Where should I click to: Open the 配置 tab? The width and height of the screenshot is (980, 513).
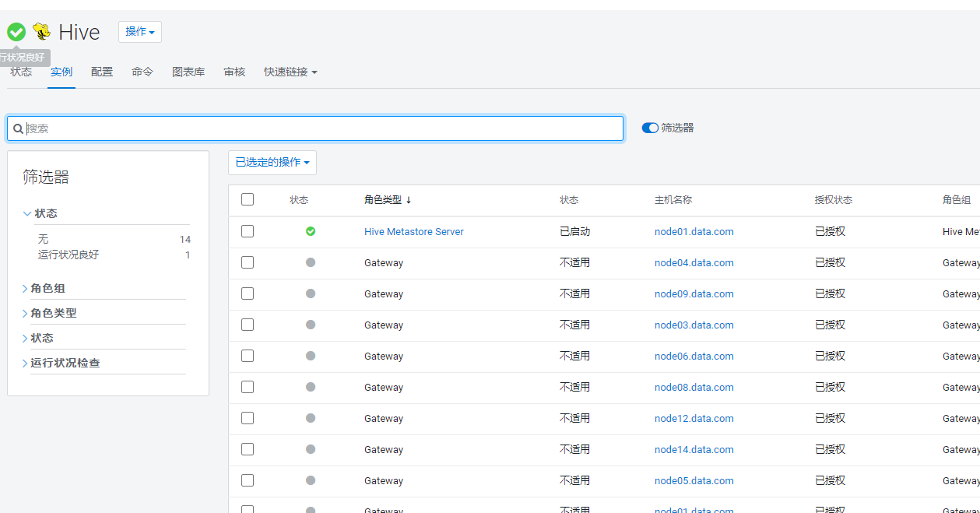click(x=102, y=72)
